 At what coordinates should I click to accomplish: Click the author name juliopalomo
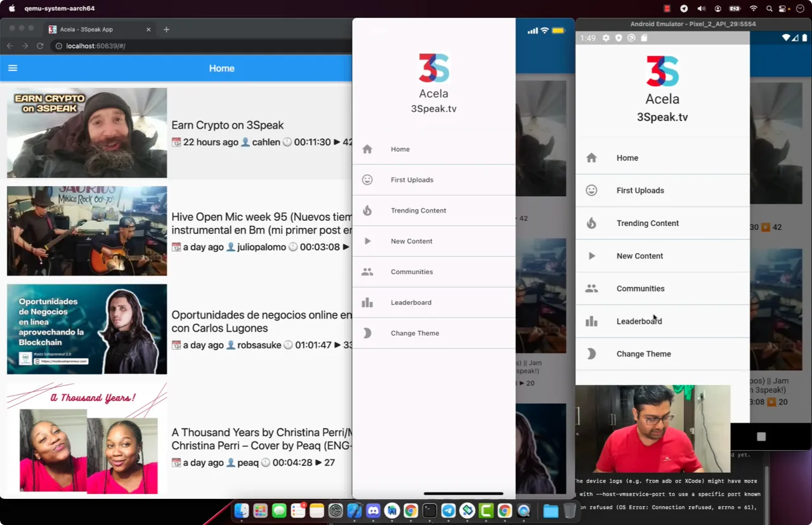point(261,247)
